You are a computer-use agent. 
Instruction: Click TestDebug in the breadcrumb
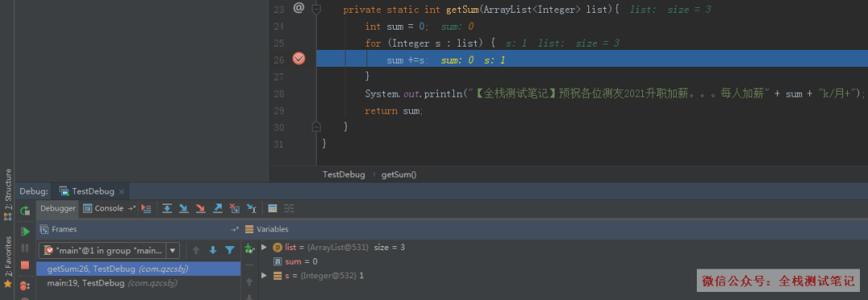point(344,175)
